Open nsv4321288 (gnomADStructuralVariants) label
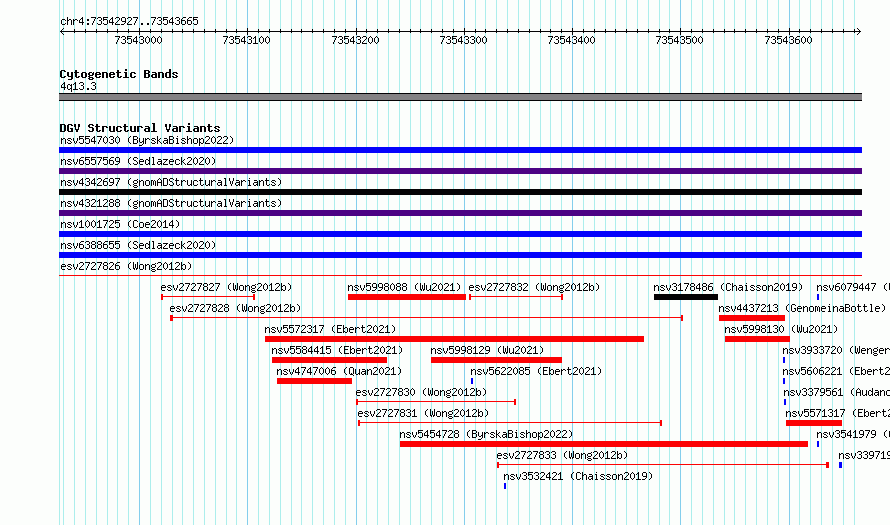The width and height of the screenshot is (890, 525). coord(171,203)
